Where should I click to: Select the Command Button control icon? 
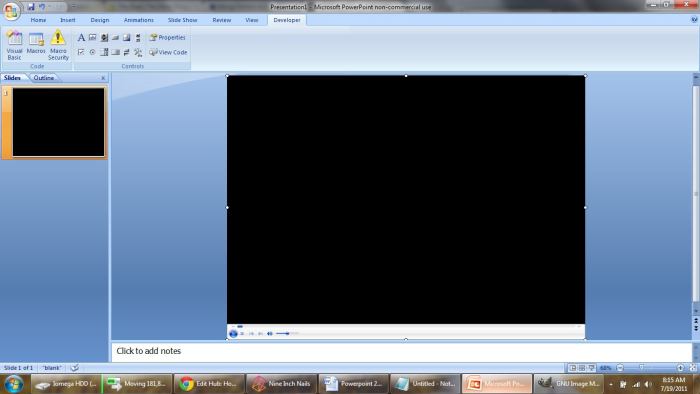[115, 37]
